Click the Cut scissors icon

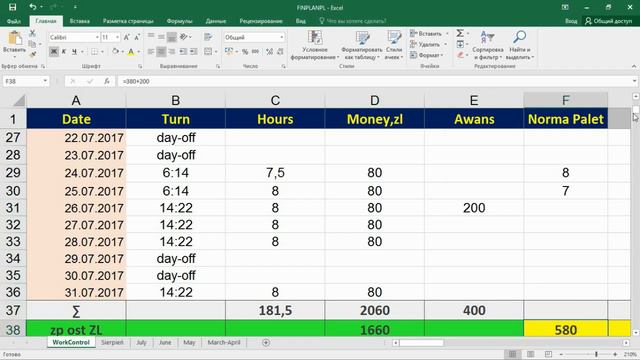[33, 34]
